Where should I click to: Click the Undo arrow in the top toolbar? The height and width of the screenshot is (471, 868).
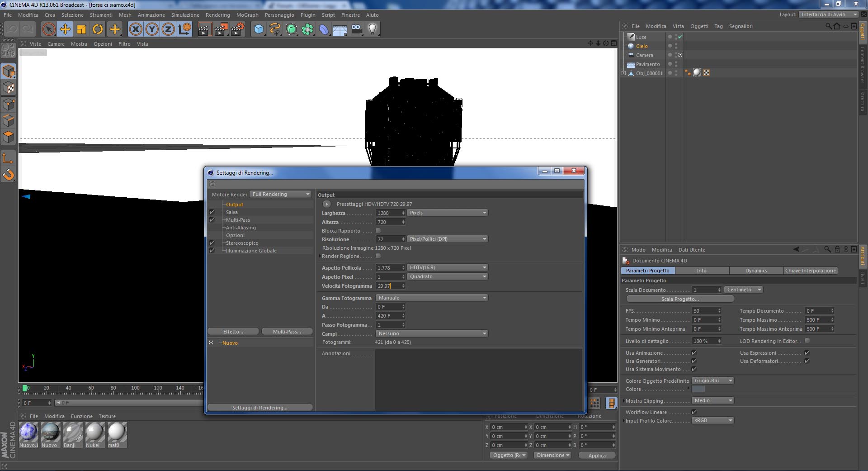pos(12,29)
